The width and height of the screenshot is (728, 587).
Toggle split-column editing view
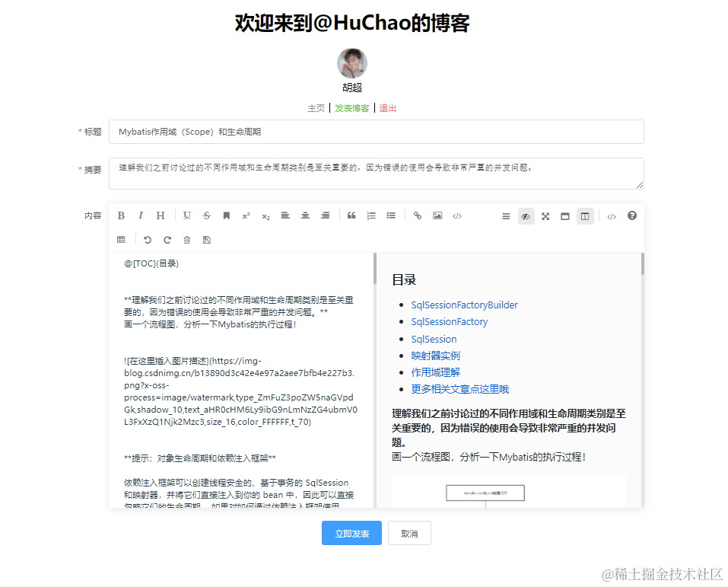coord(585,216)
